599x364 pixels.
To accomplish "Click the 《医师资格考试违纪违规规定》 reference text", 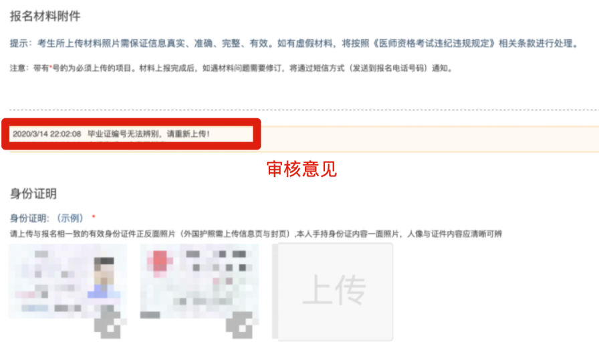I will pyautogui.click(x=433, y=43).
